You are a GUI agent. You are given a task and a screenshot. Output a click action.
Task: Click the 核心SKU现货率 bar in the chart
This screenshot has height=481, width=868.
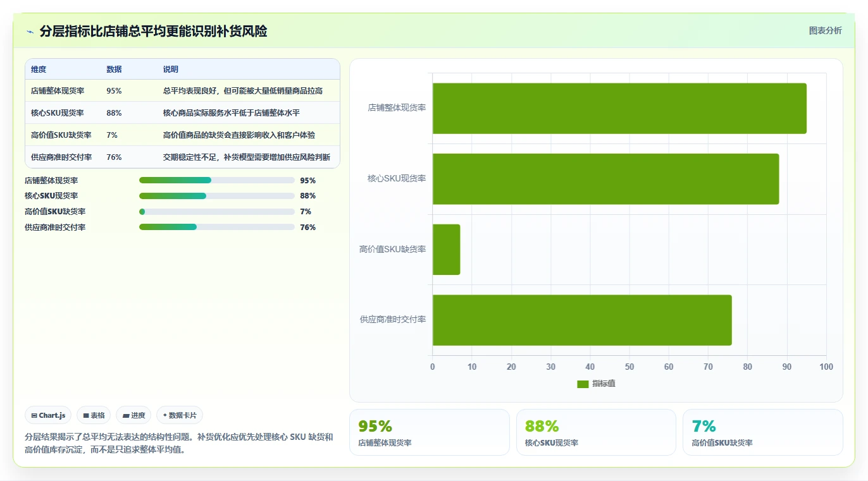pos(605,179)
